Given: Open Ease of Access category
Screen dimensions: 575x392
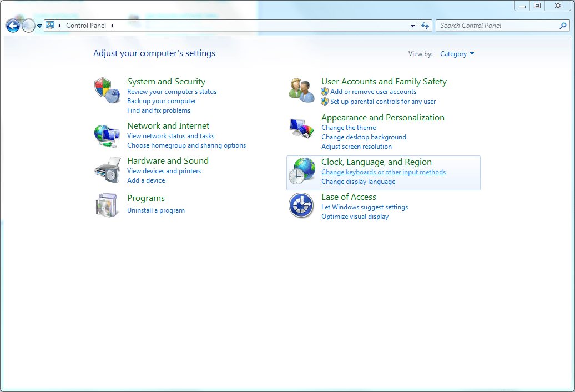Looking at the screenshot, I should [x=349, y=197].
